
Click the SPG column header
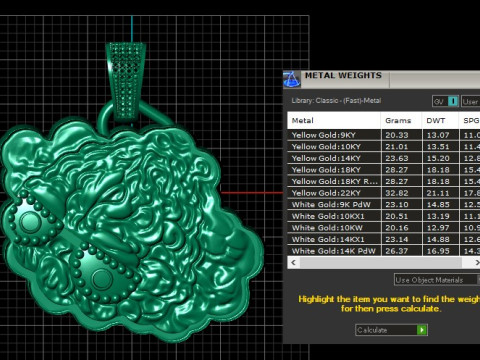(471, 121)
